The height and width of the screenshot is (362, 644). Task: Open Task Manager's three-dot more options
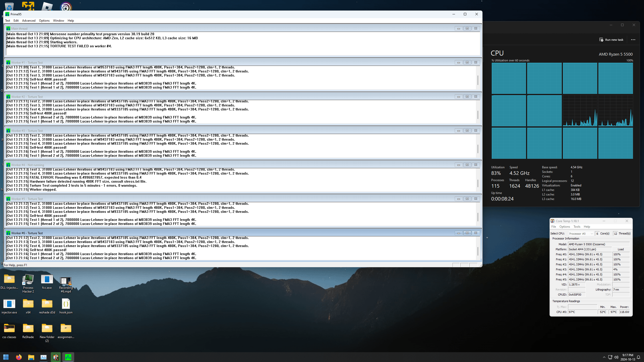[x=633, y=40]
